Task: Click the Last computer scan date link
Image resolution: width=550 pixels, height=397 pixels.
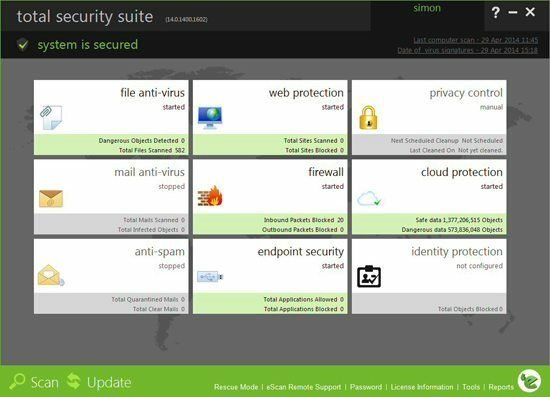Action: click(475, 40)
